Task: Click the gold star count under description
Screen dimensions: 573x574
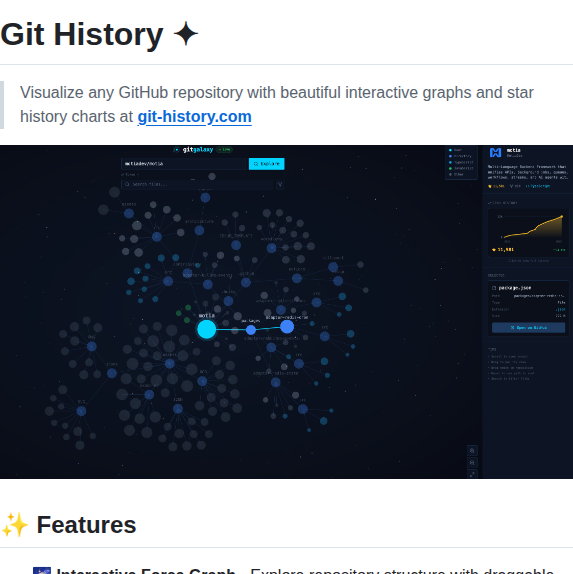Action: [x=496, y=186]
